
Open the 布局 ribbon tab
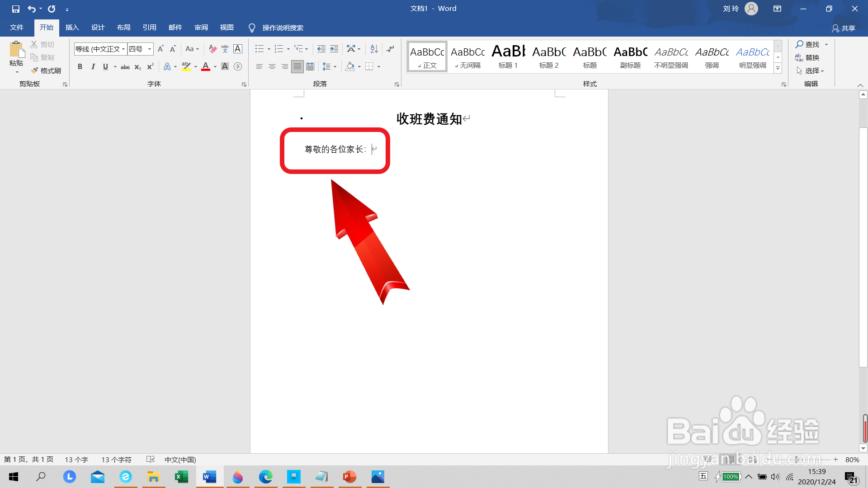pyautogui.click(x=123, y=28)
